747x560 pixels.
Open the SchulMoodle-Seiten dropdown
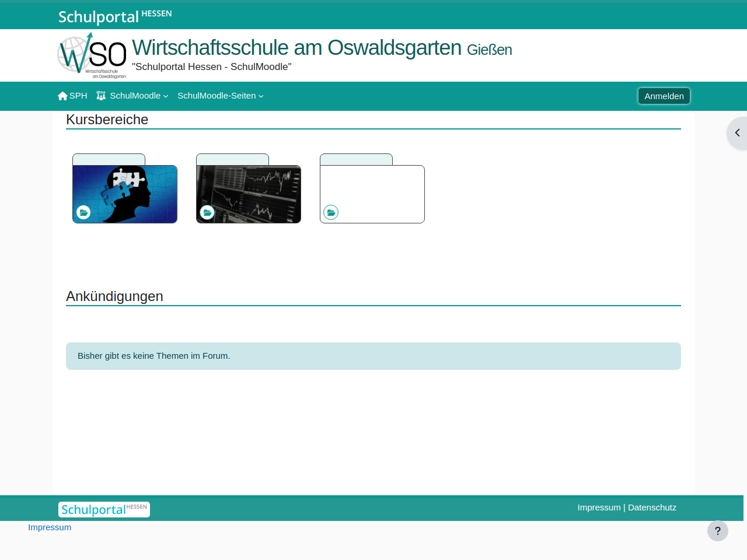[220, 96]
